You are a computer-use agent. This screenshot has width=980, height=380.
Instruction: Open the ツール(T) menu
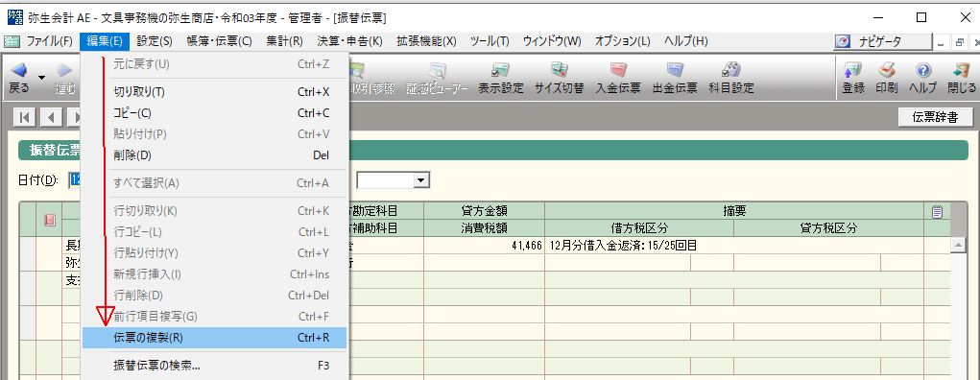(490, 41)
